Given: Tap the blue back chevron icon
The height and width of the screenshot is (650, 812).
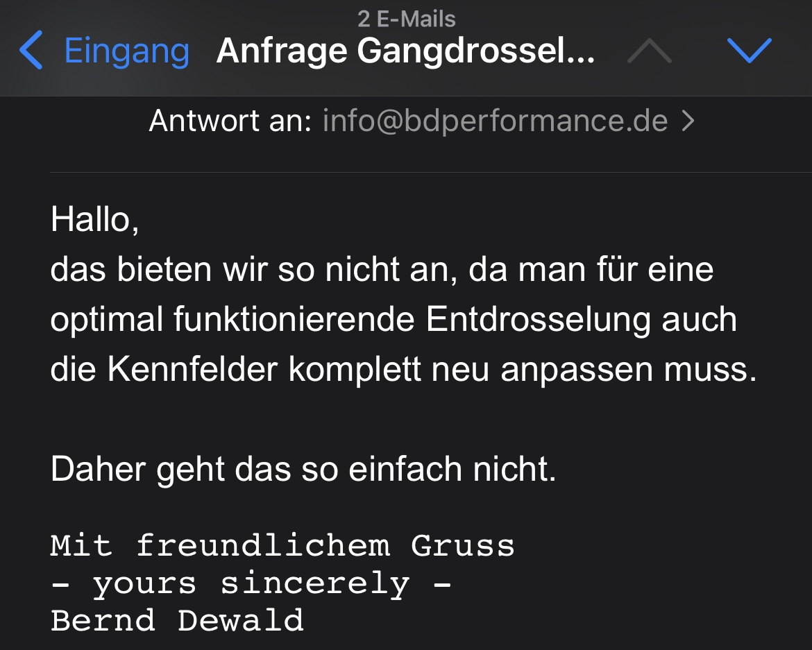Looking at the screenshot, I should pyautogui.click(x=31, y=51).
